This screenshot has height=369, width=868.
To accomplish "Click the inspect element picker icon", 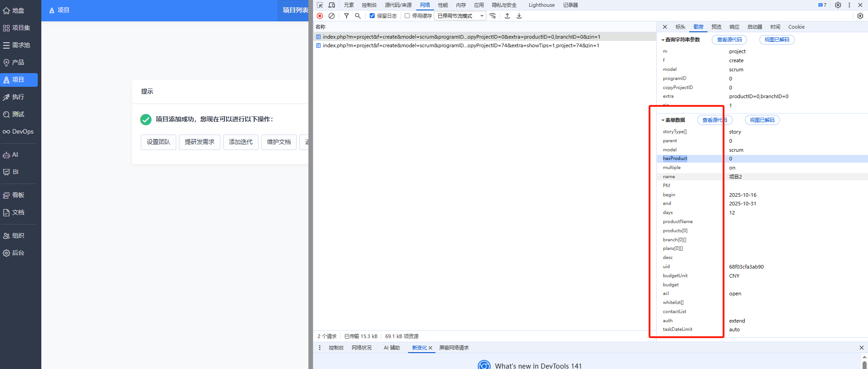I will point(320,5).
